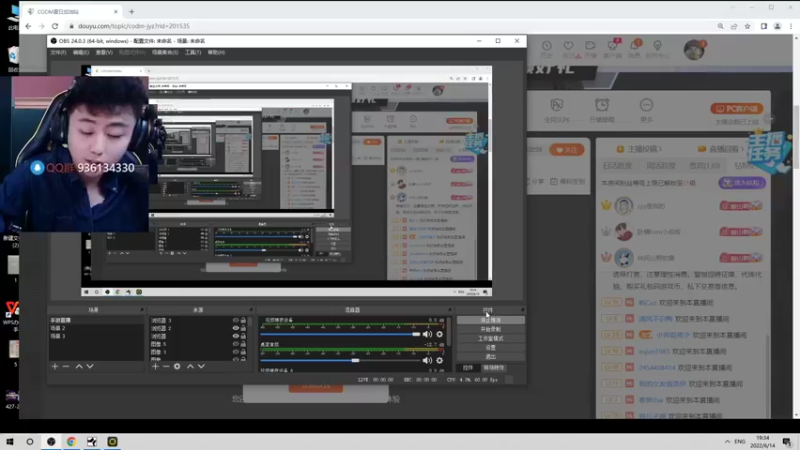Add a new scene with the plus icon
Viewport: 800px width, 450px height.
click(x=55, y=366)
